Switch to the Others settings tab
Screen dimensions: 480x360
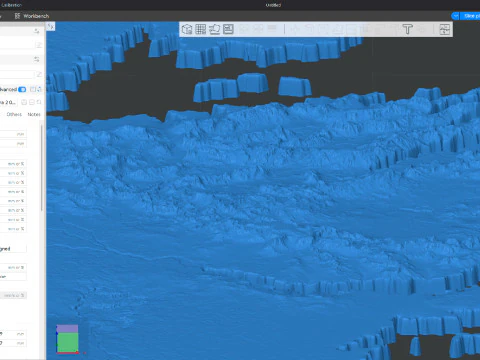[x=14, y=114]
